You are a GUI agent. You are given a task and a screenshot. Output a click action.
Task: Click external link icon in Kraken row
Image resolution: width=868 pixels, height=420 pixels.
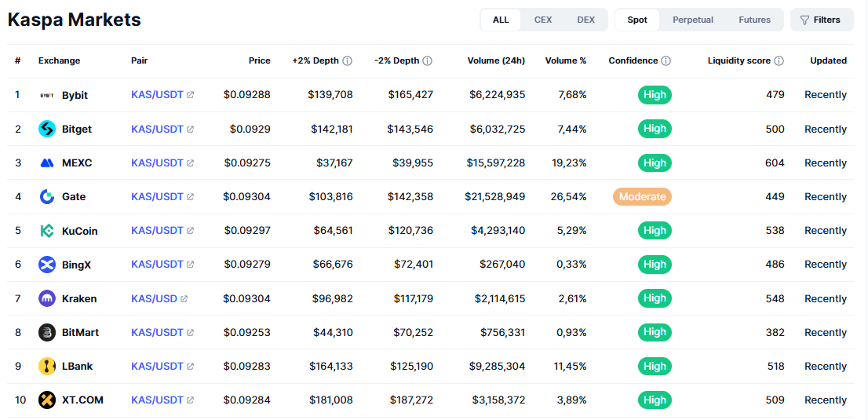tap(184, 298)
